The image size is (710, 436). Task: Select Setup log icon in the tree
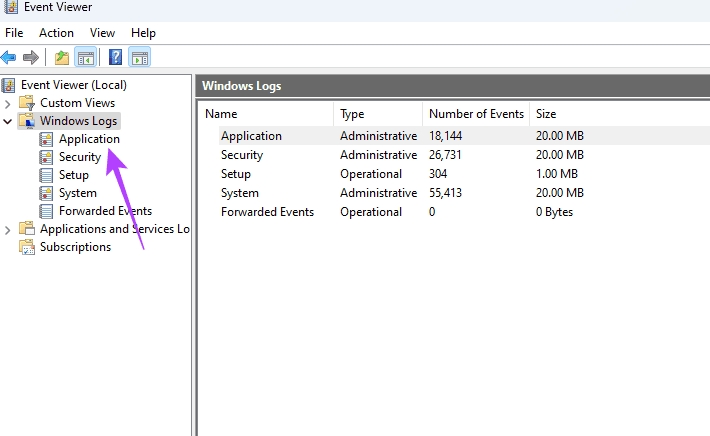click(x=47, y=175)
